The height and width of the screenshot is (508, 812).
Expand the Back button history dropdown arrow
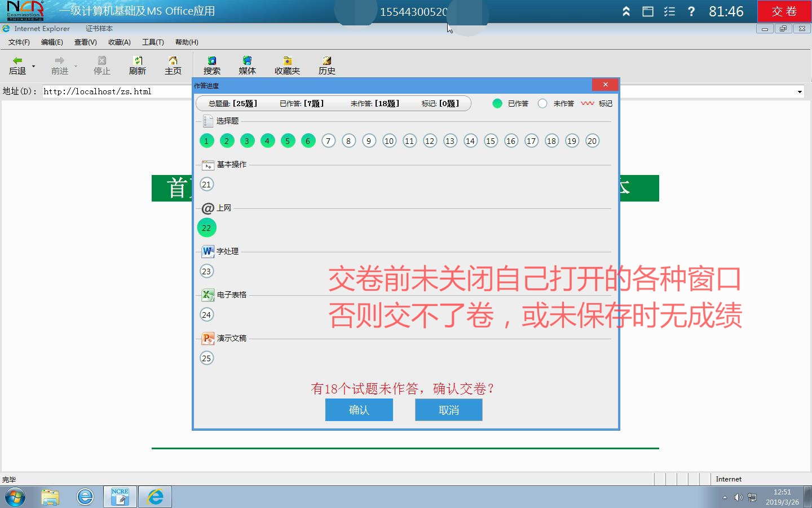34,66
